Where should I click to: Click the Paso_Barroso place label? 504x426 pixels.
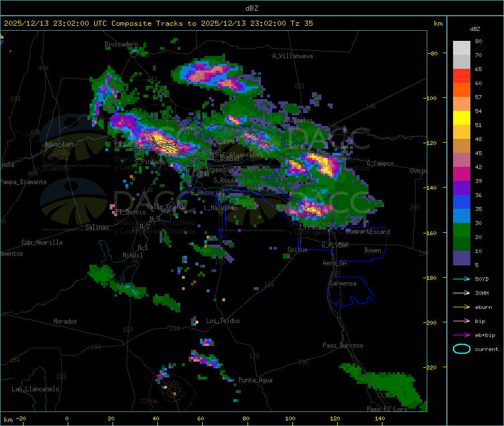click(x=343, y=345)
